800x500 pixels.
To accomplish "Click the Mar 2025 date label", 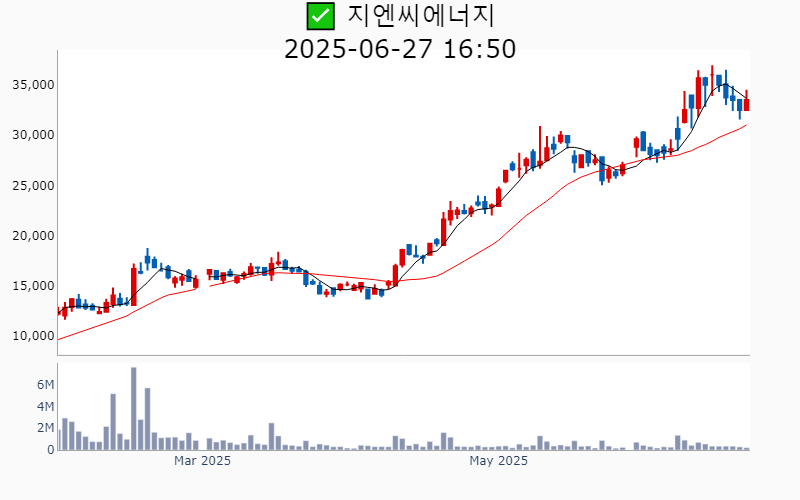I will coord(202,461).
